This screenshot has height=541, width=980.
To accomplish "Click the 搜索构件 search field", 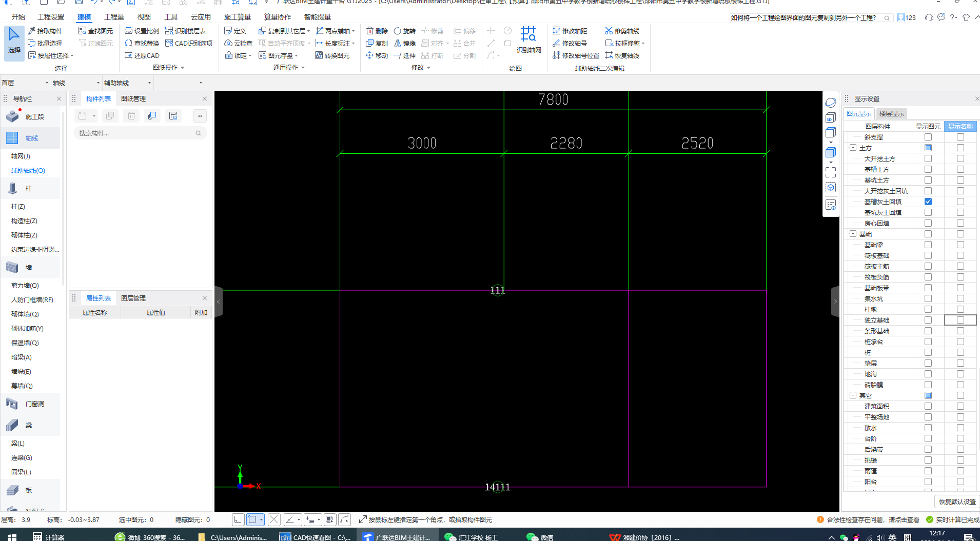I will pyautogui.click(x=140, y=133).
